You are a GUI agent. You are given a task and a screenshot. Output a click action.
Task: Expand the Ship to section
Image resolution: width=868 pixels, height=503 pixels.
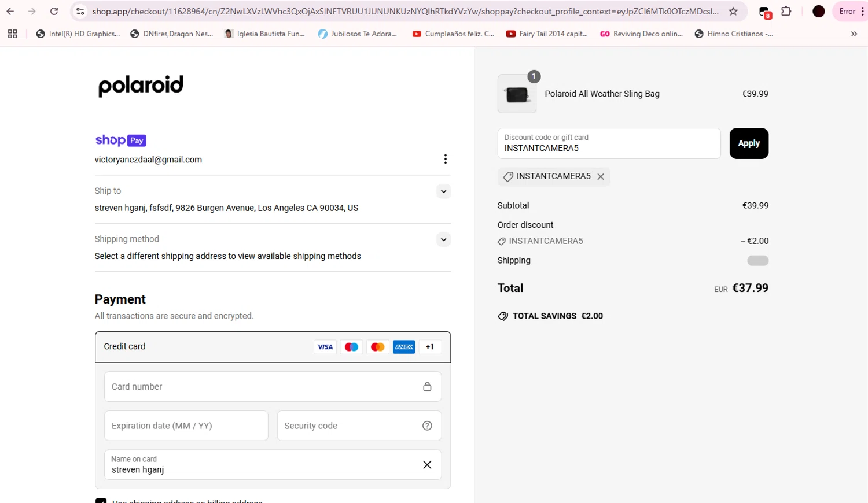click(443, 191)
